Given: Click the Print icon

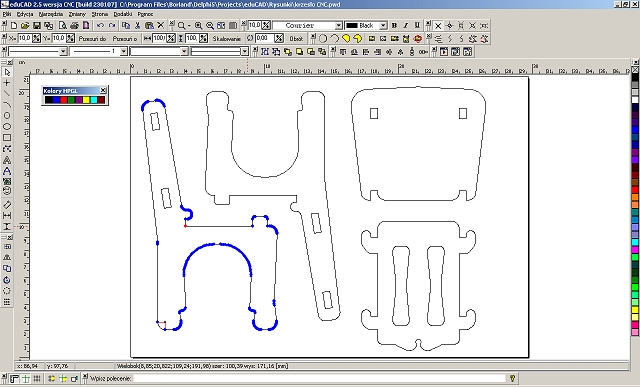Looking at the screenshot, I should [74, 26].
